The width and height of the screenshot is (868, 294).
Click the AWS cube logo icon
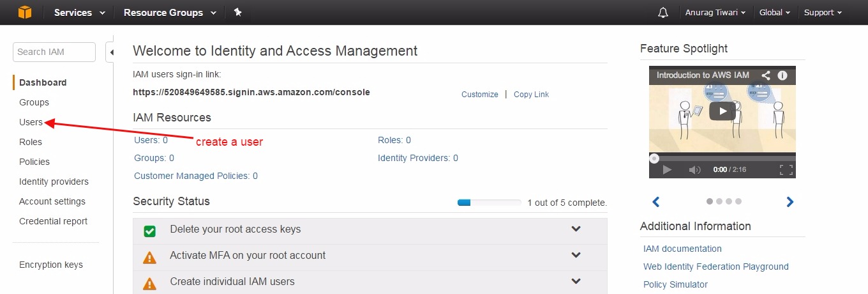click(25, 12)
